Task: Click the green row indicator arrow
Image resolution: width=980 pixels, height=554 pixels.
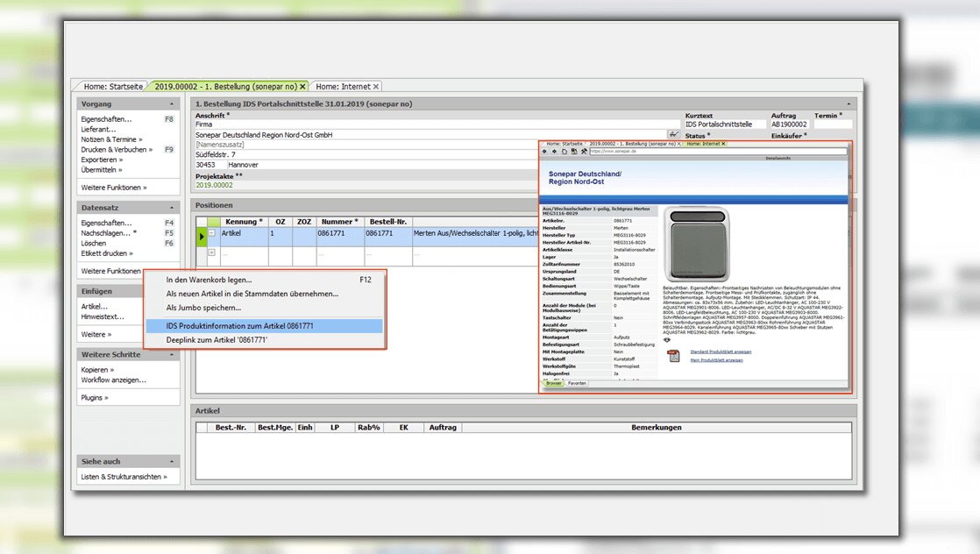Action: (201, 235)
